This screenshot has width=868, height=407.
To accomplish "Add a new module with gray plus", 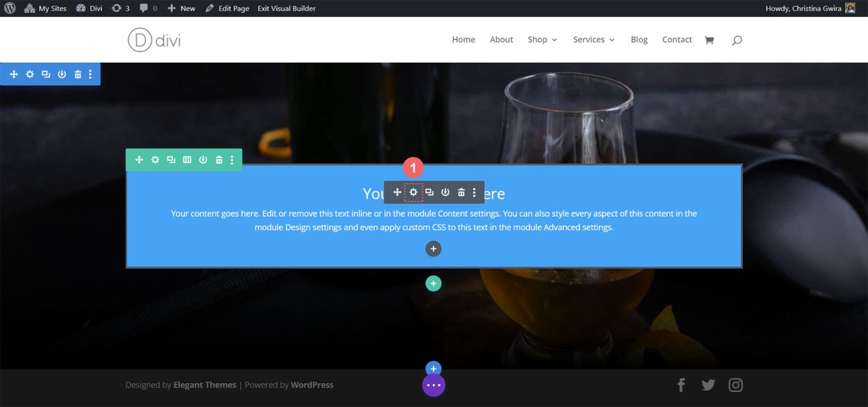I will tap(433, 248).
